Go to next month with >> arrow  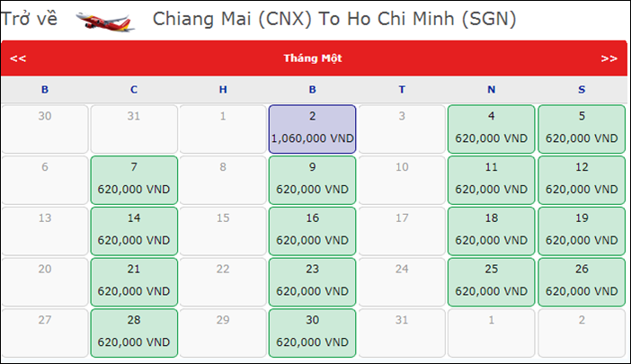609,58
